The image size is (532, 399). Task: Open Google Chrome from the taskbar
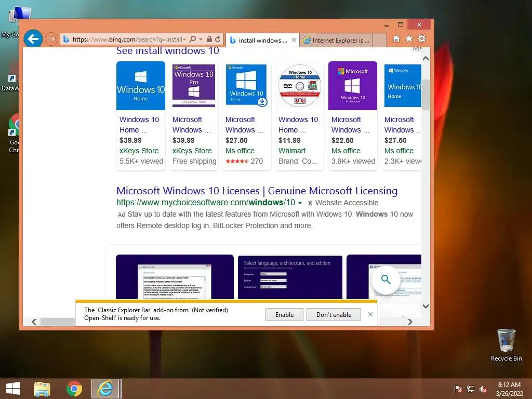pos(74,389)
